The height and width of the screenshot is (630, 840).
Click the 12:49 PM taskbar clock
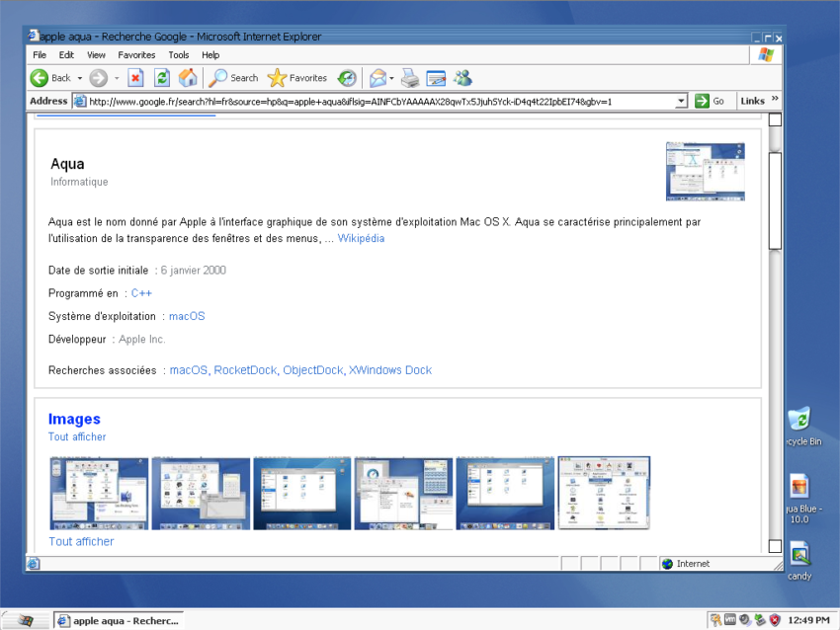click(807, 620)
